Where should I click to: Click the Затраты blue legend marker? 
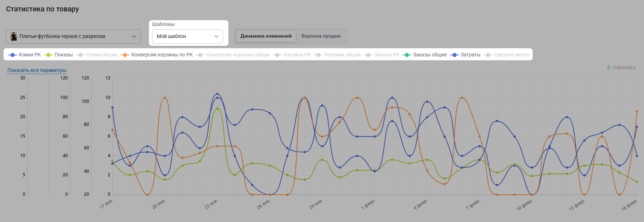454,55
